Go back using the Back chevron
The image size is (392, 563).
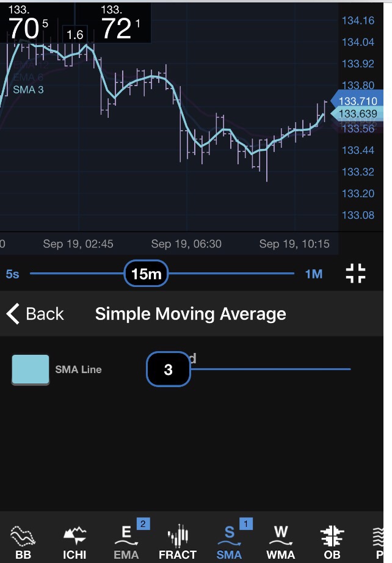pyautogui.click(x=35, y=314)
